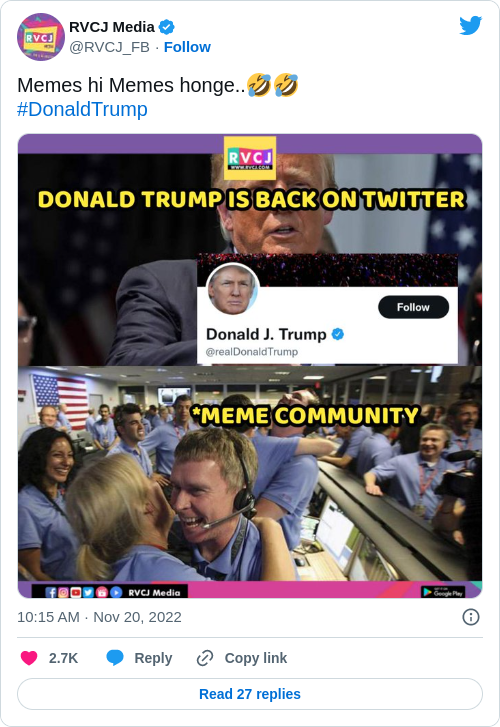Click the RVCJ yellow logo atop meme image
Image resolution: width=500 pixels, height=727 pixels.
pyautogui.click(x=250, y=158)
